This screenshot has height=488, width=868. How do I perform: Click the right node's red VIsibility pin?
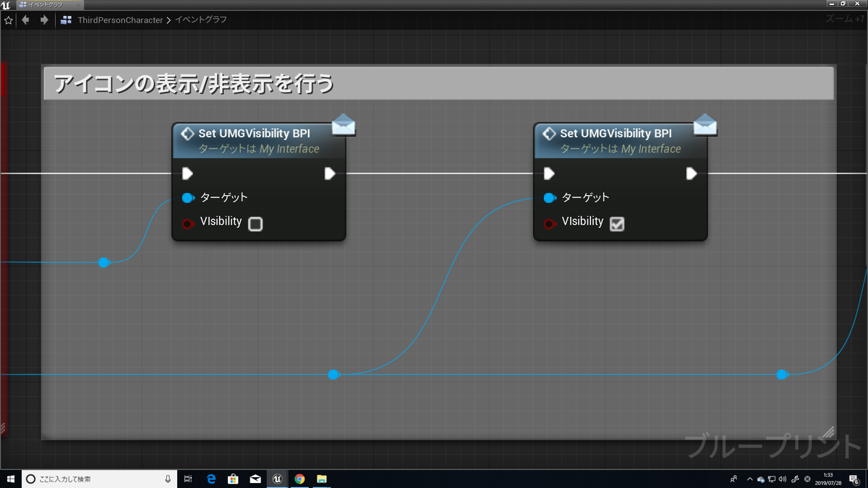pyautogui.click(x=550, y=223)
